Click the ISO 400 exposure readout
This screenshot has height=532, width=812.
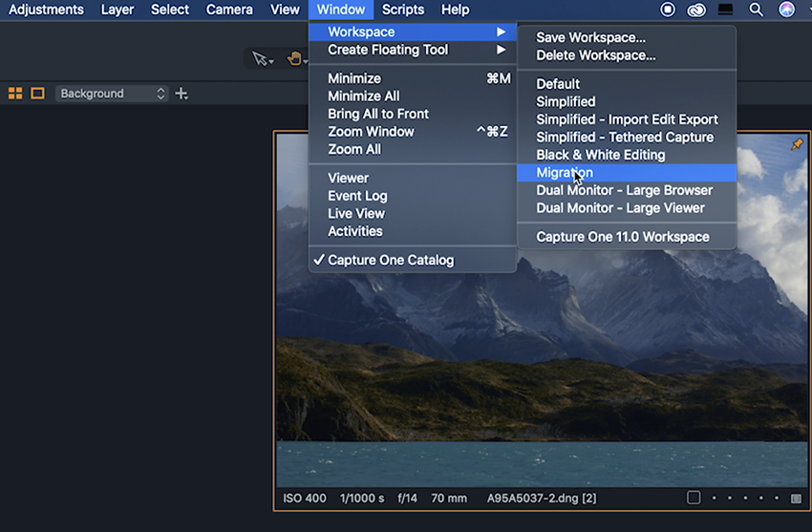point(305,499)
